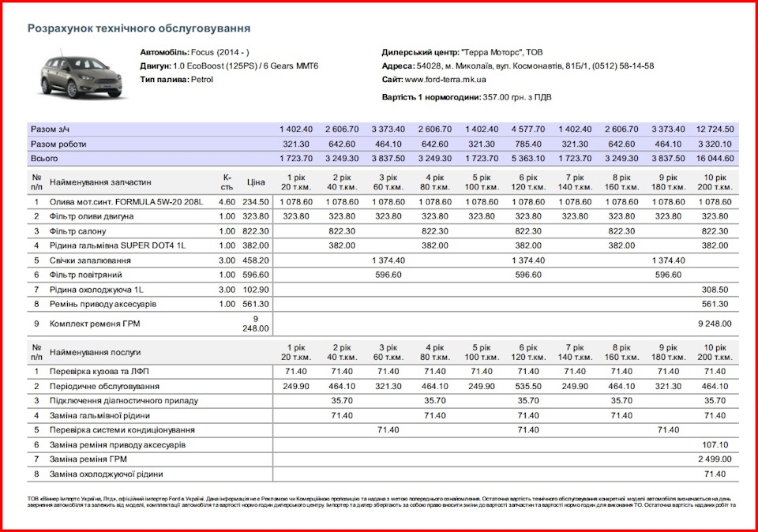Click the 'Періодичне обслуговування' service name
The height and width of the screenshot is (532, 758).
(104, 387)
